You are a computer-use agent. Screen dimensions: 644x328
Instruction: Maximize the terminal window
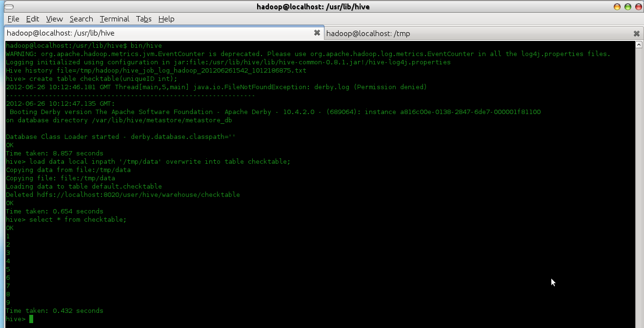[627, 7]
